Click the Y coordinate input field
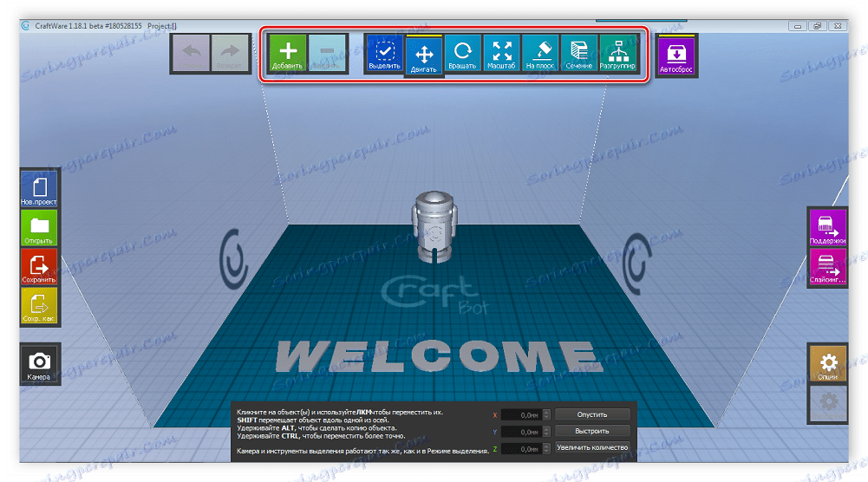The width and height of the screenshot is (868, 482). pos(521,432)
